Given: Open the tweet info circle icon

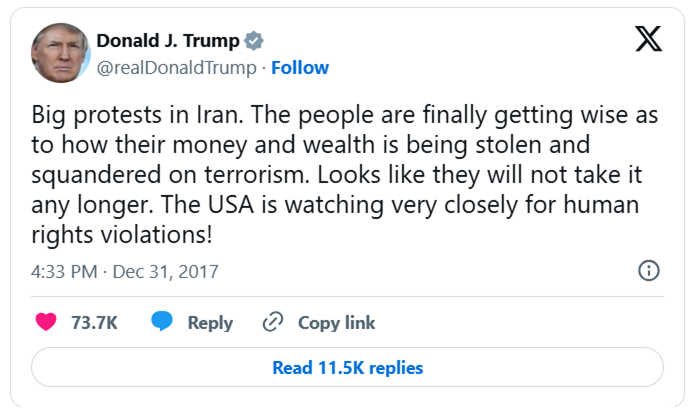Looking at the screenshot, I should 648,271.
